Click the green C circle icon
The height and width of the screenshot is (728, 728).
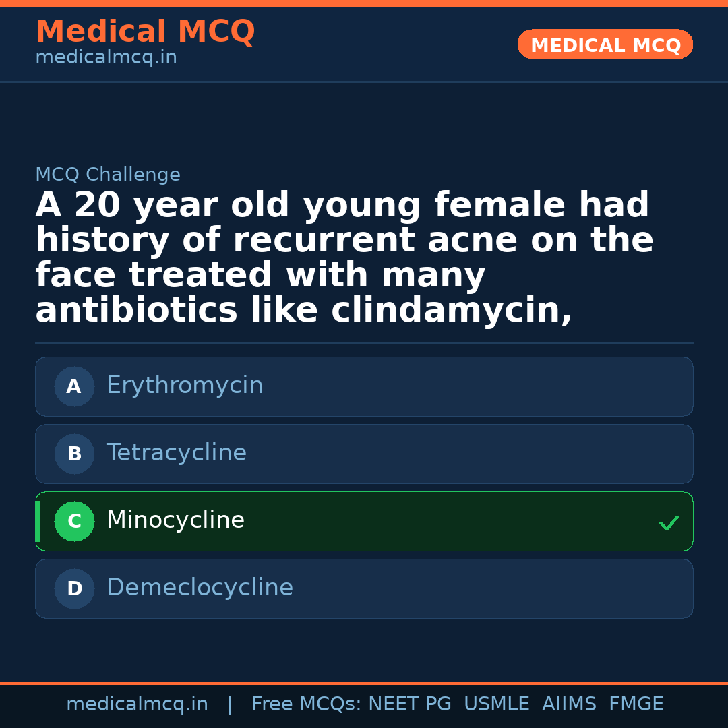tap(74, 522)
